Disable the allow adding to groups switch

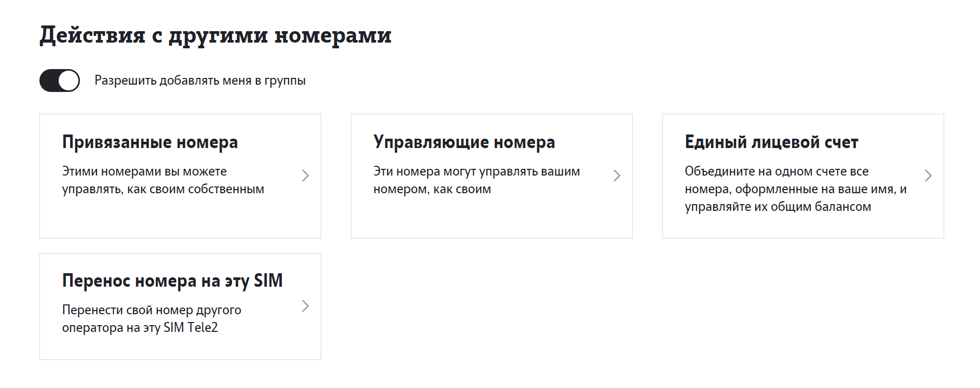pos(59,81)
